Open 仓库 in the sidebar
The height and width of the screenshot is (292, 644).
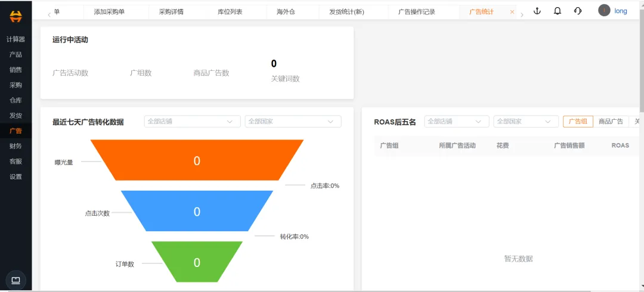pyautogui.click(x=16, y=101)
